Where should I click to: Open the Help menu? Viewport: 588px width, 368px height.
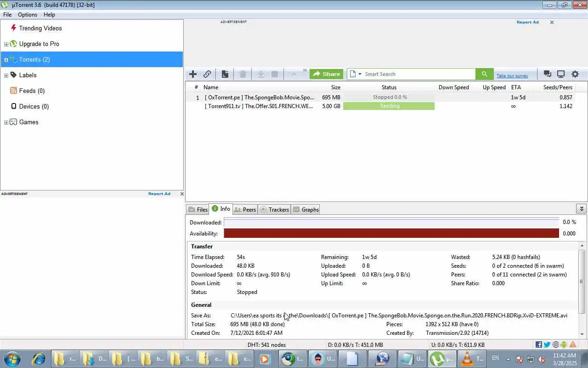point(49,15)
